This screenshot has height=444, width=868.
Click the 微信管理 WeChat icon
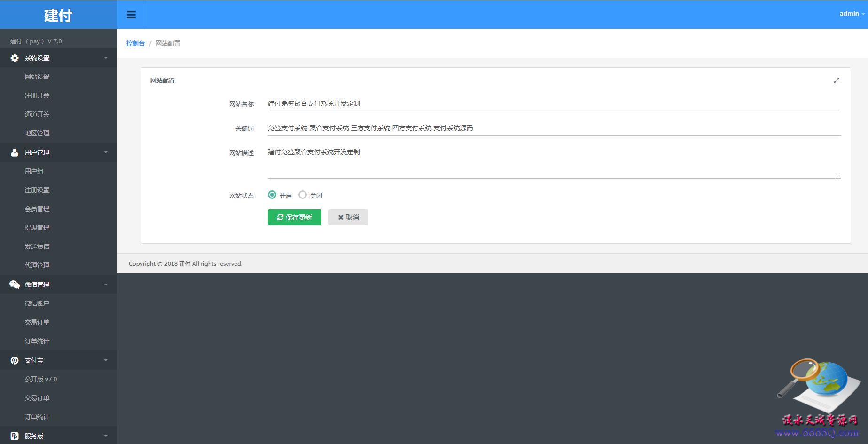15,285
